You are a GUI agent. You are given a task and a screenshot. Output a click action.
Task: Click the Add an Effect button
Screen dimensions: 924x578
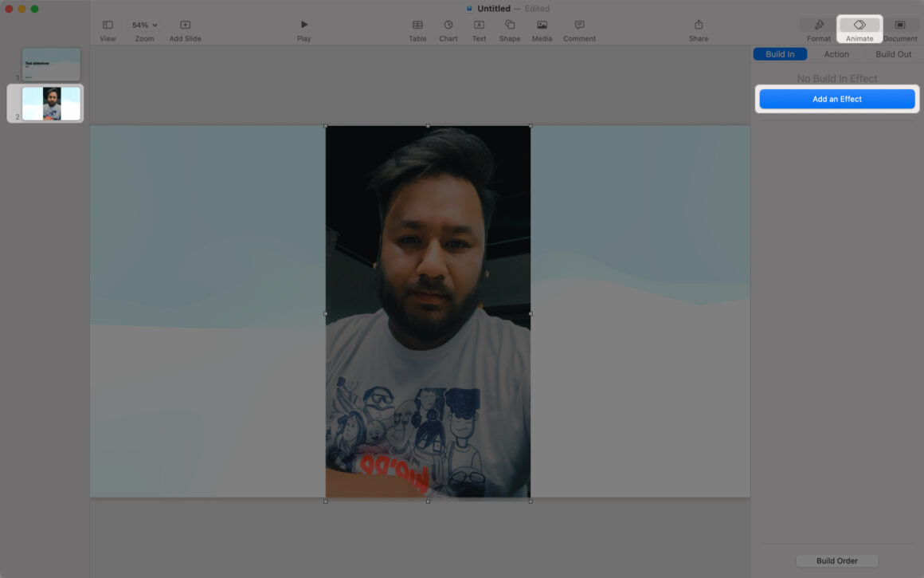pyautogui.click(x=836, y=98)
